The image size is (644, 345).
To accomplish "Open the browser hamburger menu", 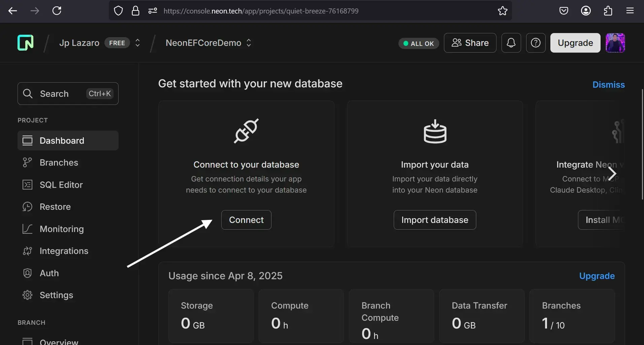I will [x=630, y=11].
